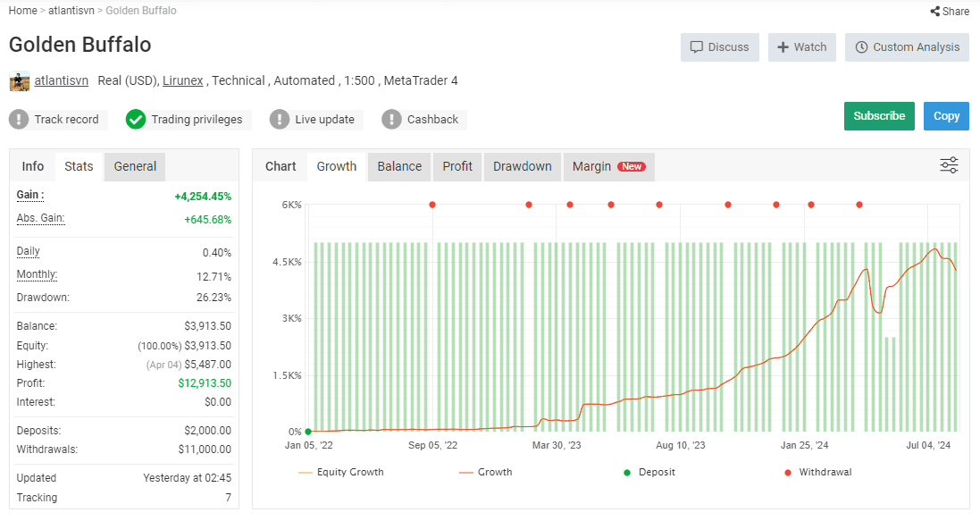
Task: Toggle Equity Growth legend series
Action: [341, 472]
